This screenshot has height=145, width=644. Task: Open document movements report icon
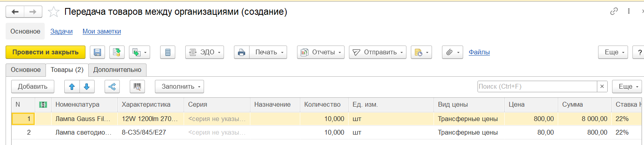pos(168,52)
